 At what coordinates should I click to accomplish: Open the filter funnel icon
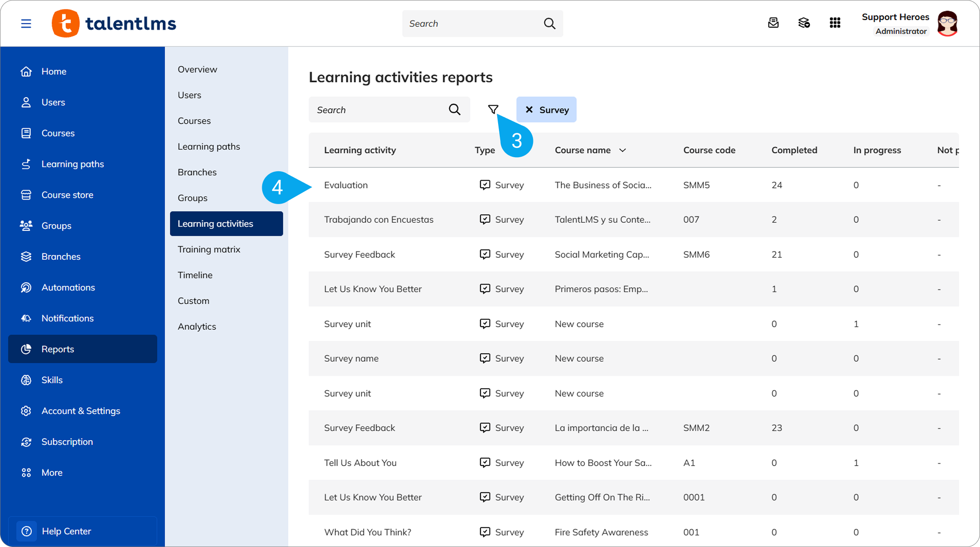click(493, 109)
